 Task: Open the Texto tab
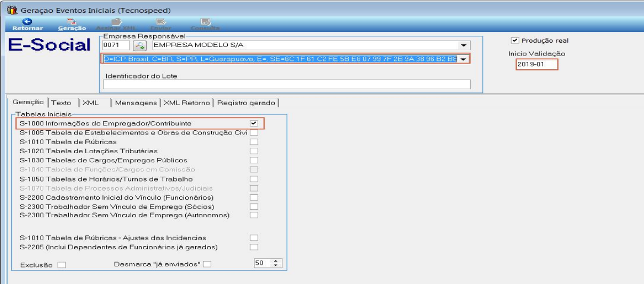point(61,102)
